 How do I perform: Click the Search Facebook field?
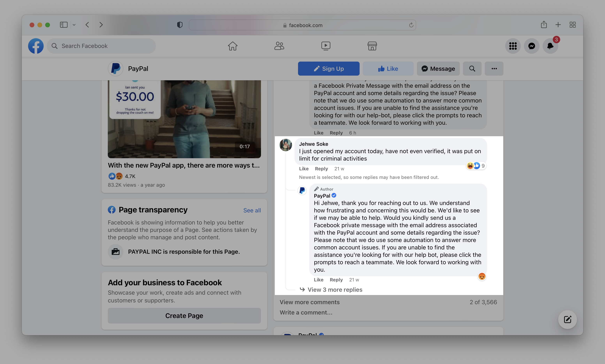[101, 46]
